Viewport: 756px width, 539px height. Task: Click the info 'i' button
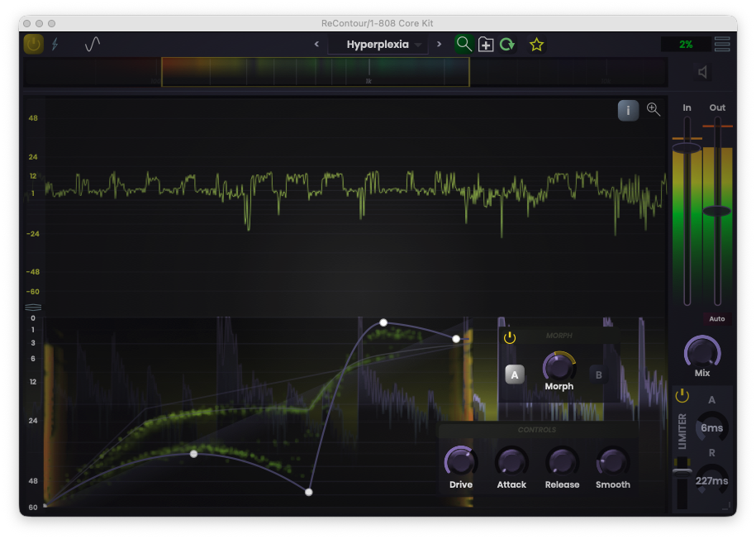(628, 110)
